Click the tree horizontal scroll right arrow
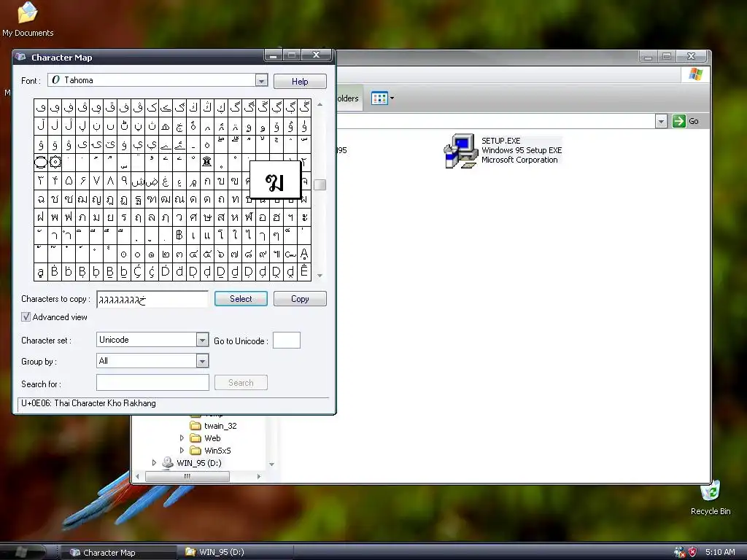This screenshot has width=747, height=560. pos(259,476)
